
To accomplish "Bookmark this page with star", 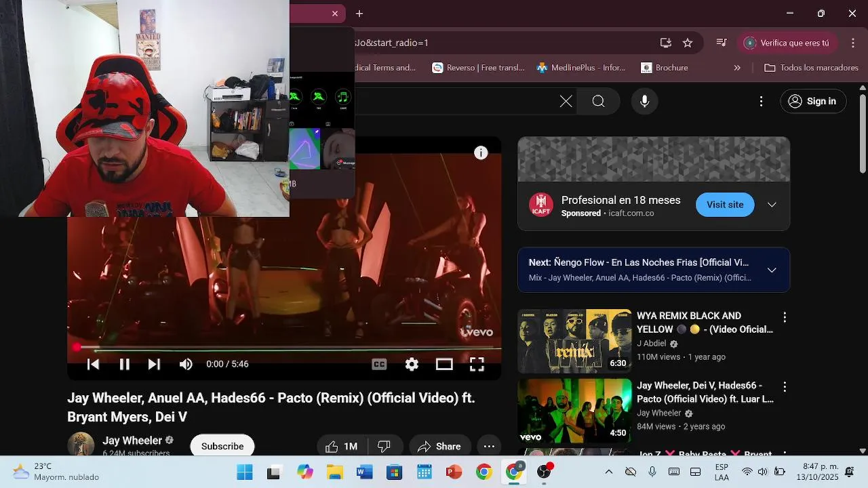I will click(688, 43).
